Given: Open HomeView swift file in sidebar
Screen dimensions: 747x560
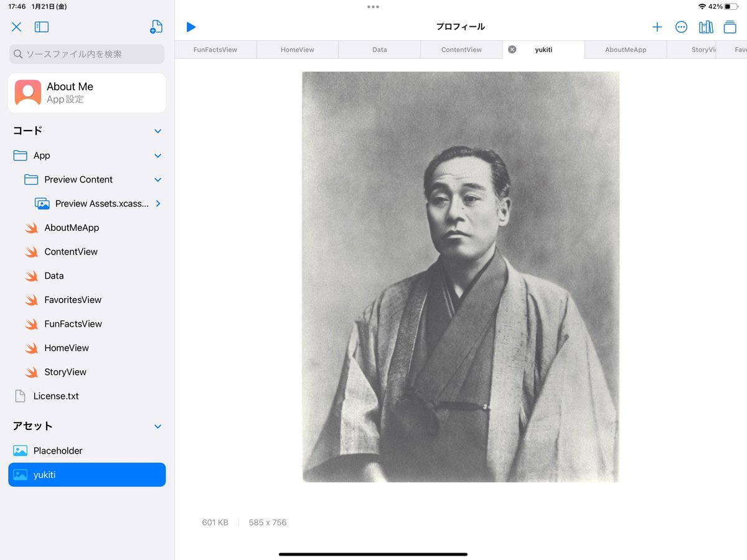Looking at the screenshot, I should click(x=87, y=348).
